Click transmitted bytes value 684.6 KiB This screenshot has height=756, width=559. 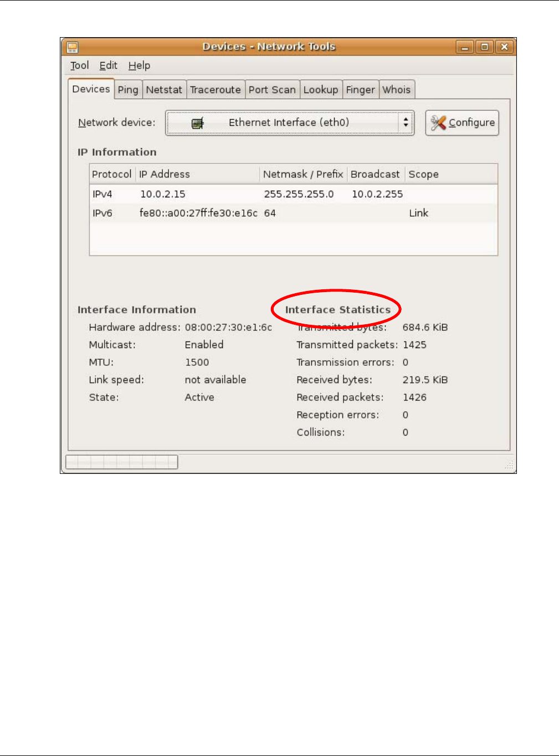point(425,327)
